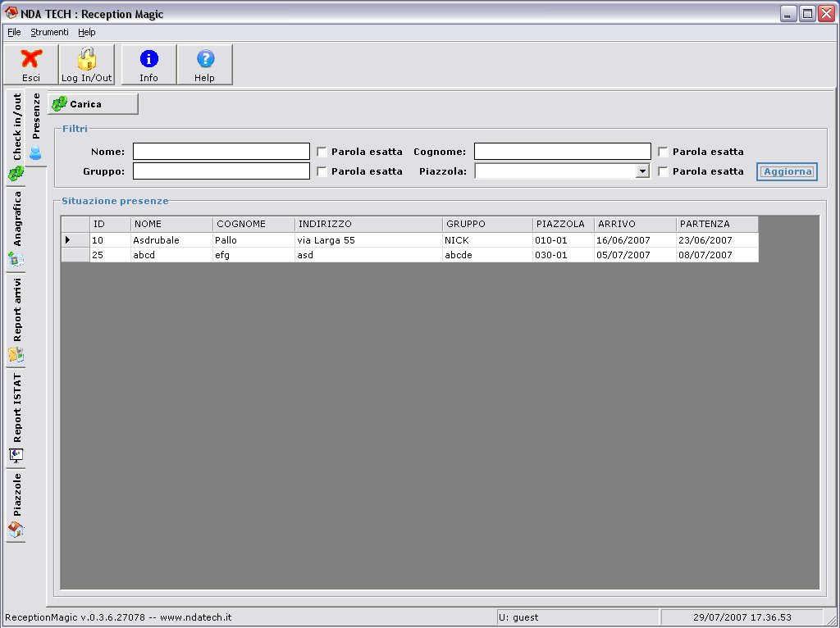Click the green icon on Carica button
This screenshot has height=628, width=840.
pyautogui.click(x=59, y=104)
